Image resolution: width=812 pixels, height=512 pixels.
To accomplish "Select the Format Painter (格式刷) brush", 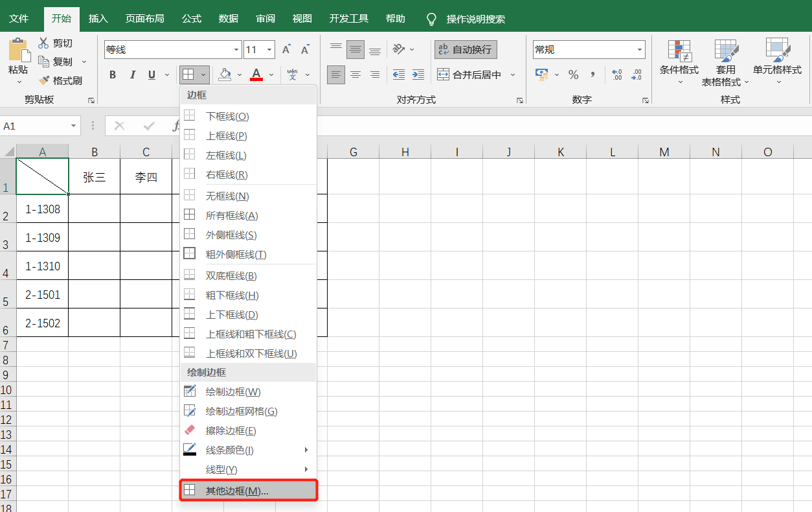I will 43,80.
